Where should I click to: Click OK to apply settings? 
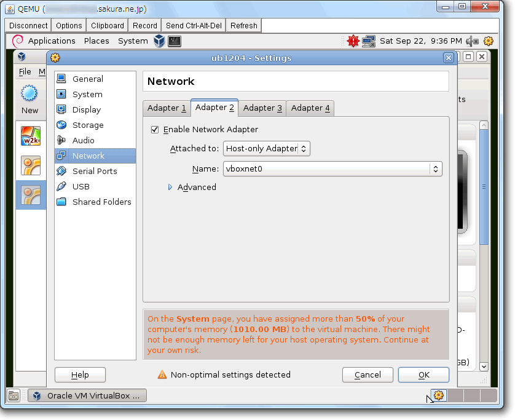[423, 374]
